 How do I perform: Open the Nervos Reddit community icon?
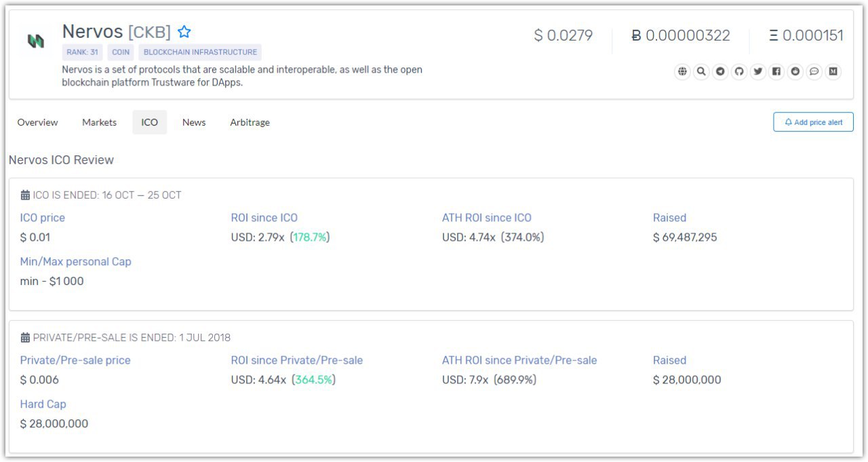[795, 71]
